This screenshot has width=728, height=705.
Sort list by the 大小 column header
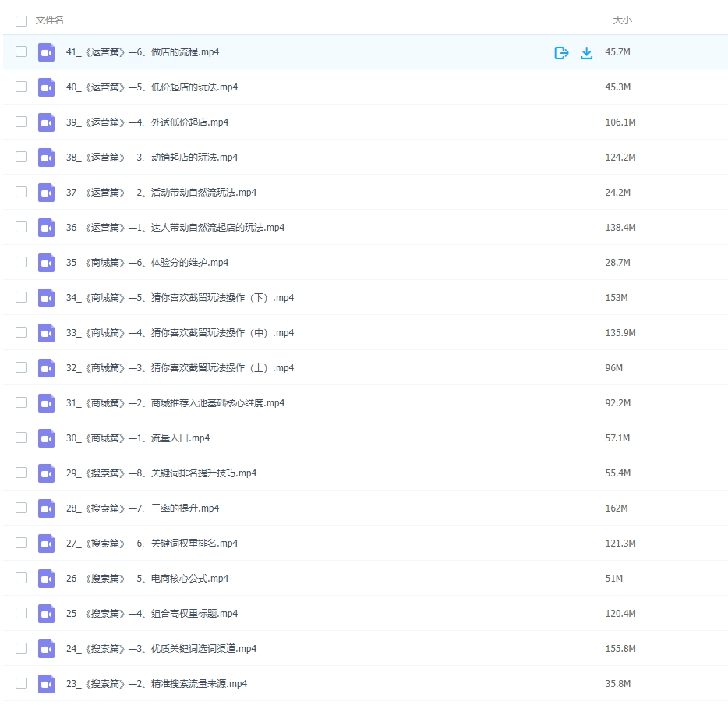[622, 20]
